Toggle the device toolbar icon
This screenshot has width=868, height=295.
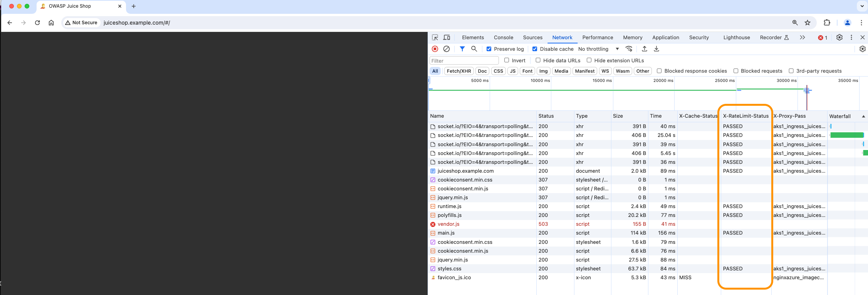[447, 37]
